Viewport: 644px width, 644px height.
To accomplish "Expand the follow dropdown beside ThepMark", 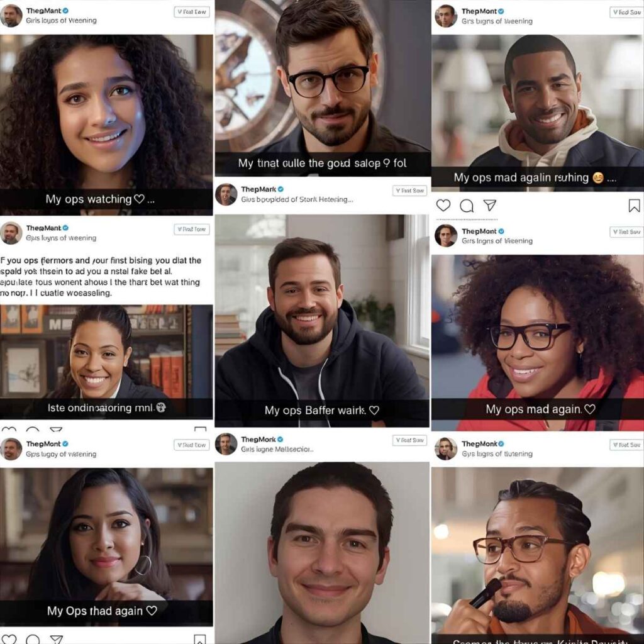I will 410,191.
